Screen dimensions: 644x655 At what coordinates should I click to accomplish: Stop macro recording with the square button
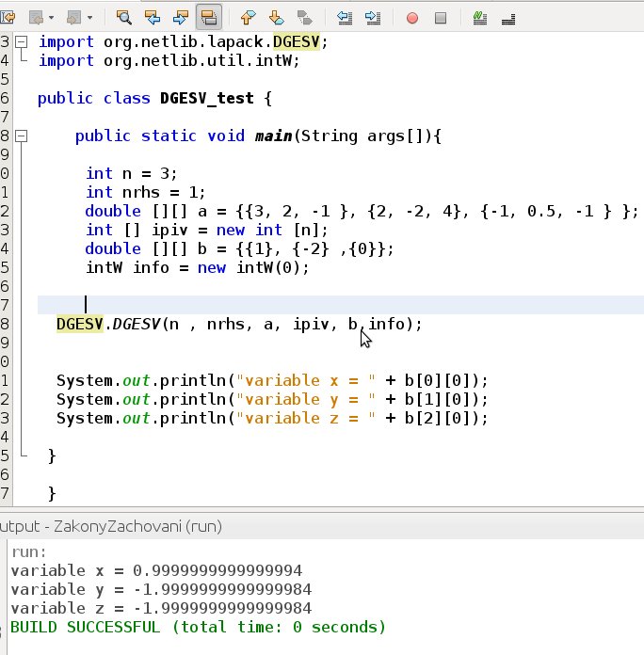point(441,18)
